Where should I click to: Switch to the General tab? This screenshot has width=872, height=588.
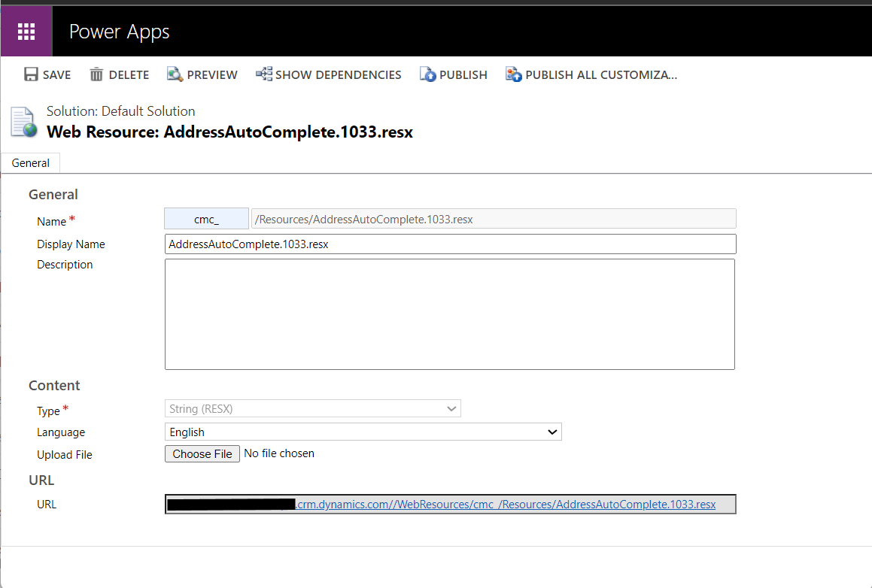point(31,163)
